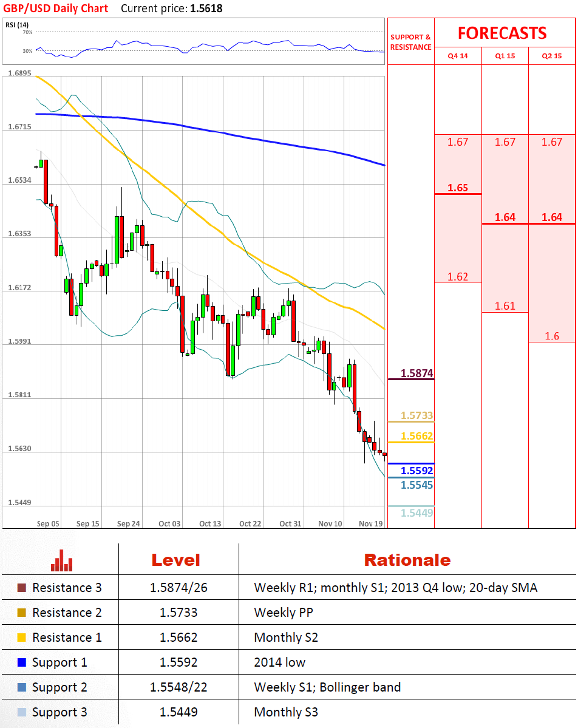Click the Support 3 row label
The height and width of the screenshot is (728, 578).
tap(60, 712)
